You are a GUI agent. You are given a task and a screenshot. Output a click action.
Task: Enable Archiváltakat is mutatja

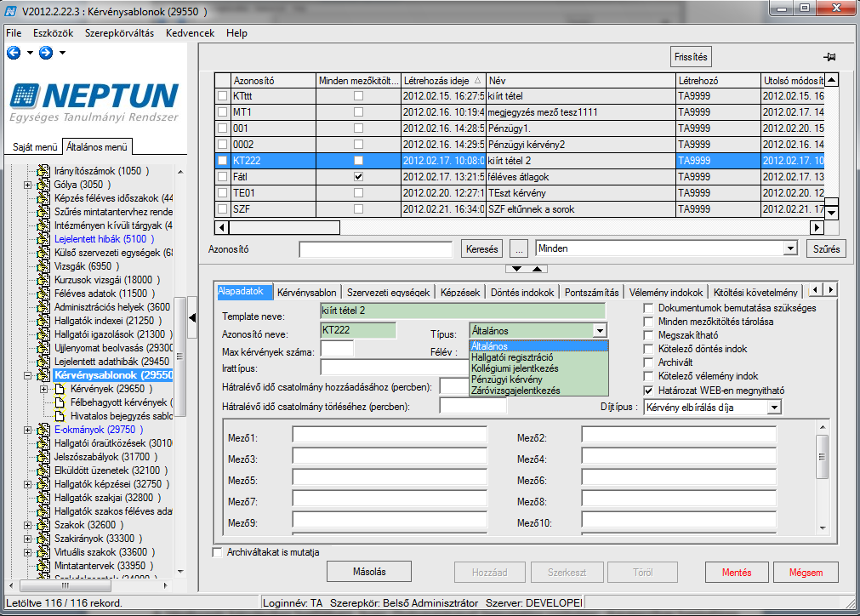218,552
